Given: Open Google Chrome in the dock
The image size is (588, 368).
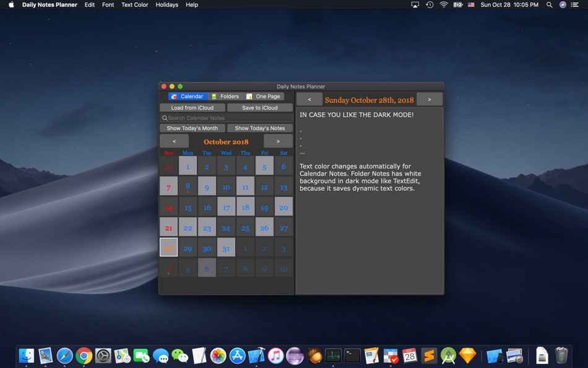Looking at the screenshot, I should coord(84,356).
